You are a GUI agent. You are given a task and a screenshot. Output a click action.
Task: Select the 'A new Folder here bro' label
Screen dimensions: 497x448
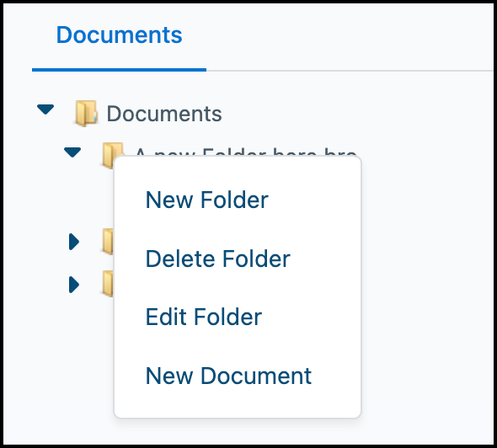click(x=246, y=152)
